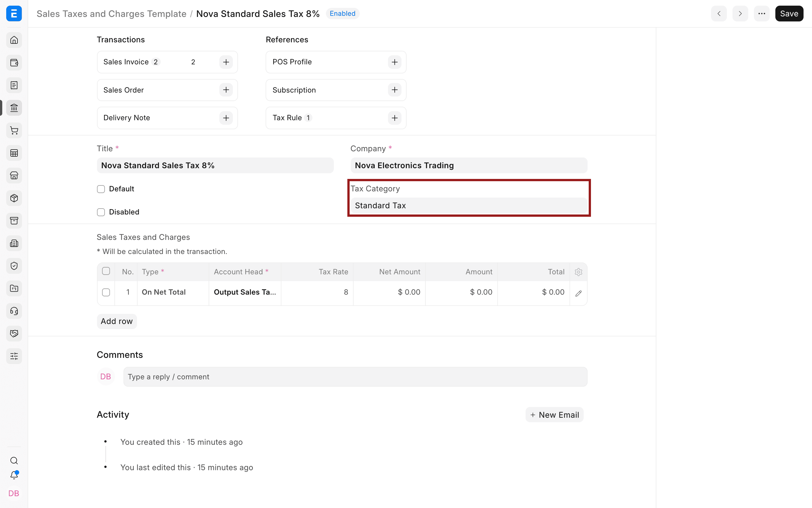Create new Tax Rule via plus button
The height and width of the screenshot is (508, 812).
(395, 118)
